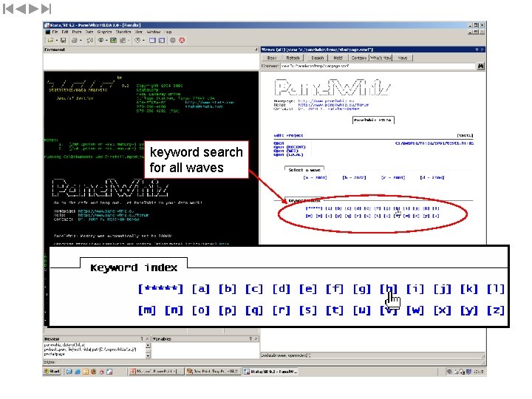Click the Viewer's Search button
The width and height of the screenshot is (532, 399).
318,58
